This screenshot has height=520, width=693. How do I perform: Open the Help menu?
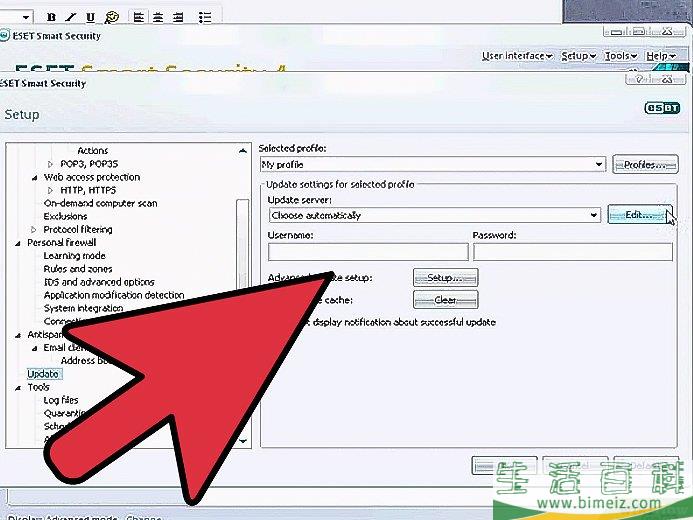point(661,56)
